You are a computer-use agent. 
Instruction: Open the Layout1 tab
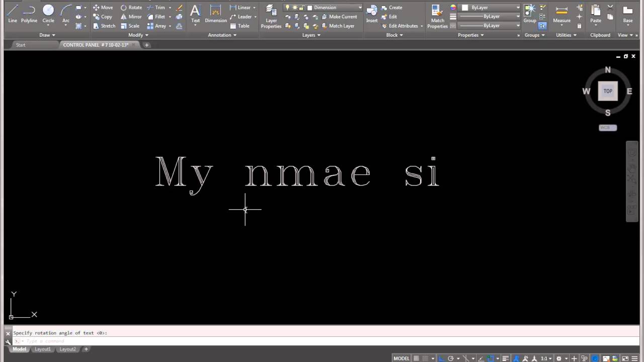click(x=42, y=349)
